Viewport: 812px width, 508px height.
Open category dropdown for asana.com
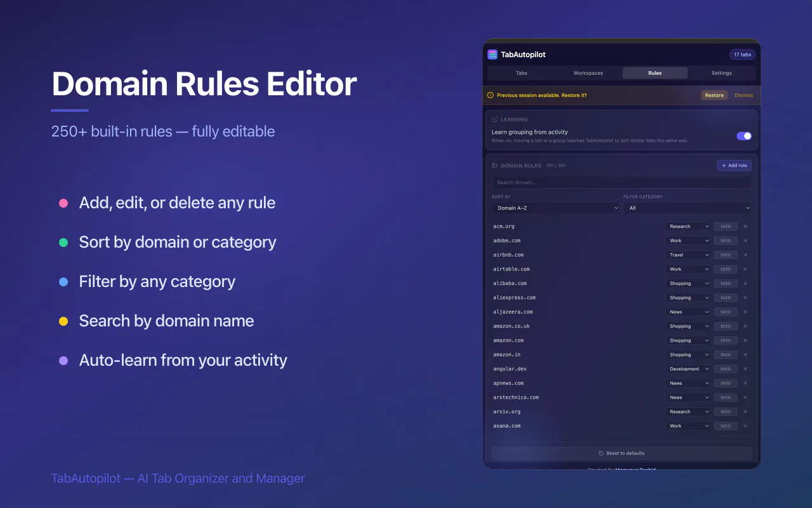click(688, 426)
